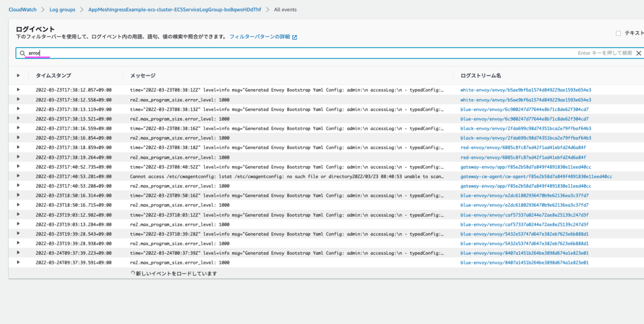This screenshot has height=324, width=644.
Task: Select the time="2022-03-23T10:39:28Z" Envoy Bootstrap message
Action: pyautogui.click(x=287, y=234)
